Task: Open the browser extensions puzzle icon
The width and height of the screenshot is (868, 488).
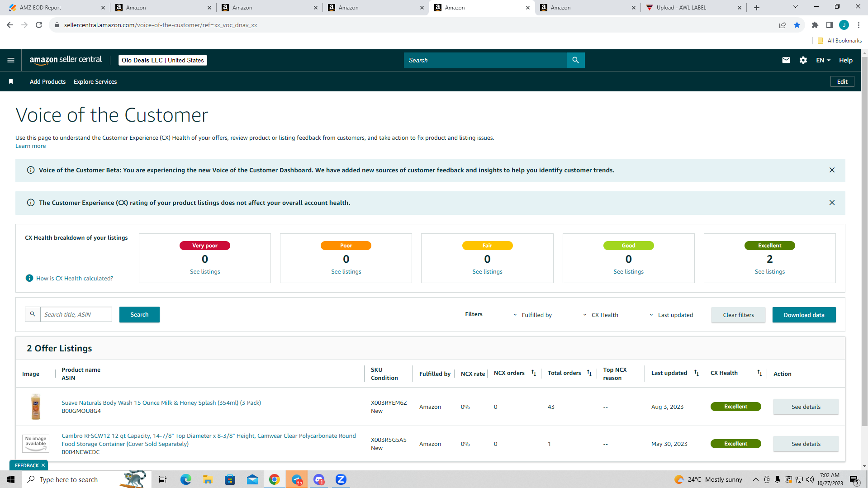Action: [x=815, y=25]
